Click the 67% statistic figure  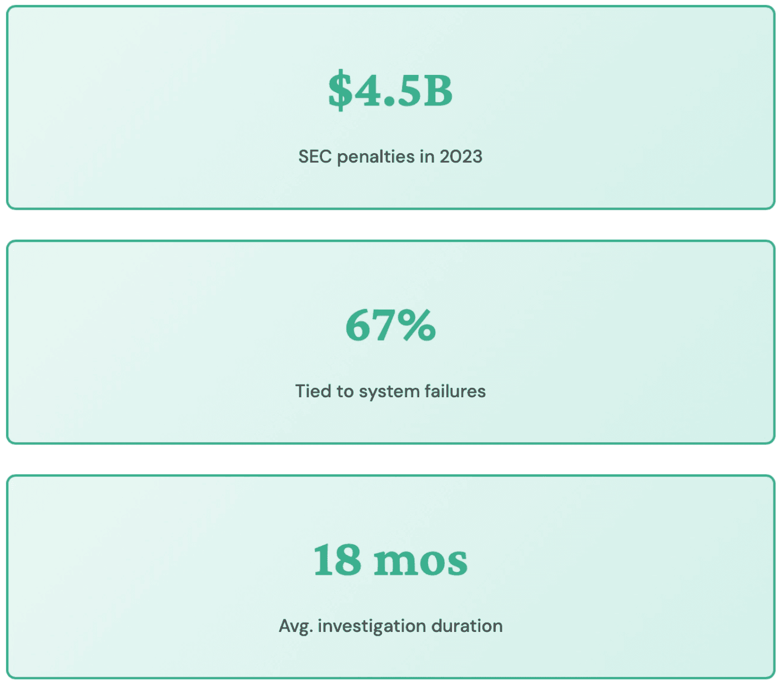[x=390, y=326]
